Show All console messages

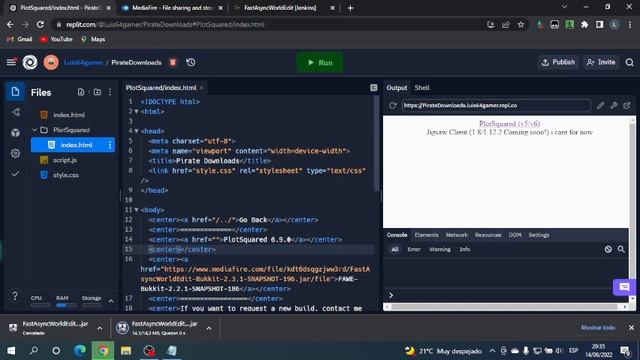[x=395, y=249]
